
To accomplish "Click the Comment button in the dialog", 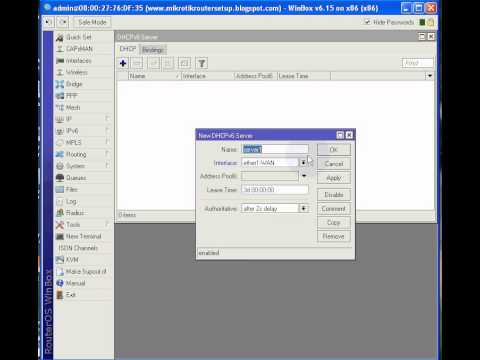I will click(x=334, y=209).
